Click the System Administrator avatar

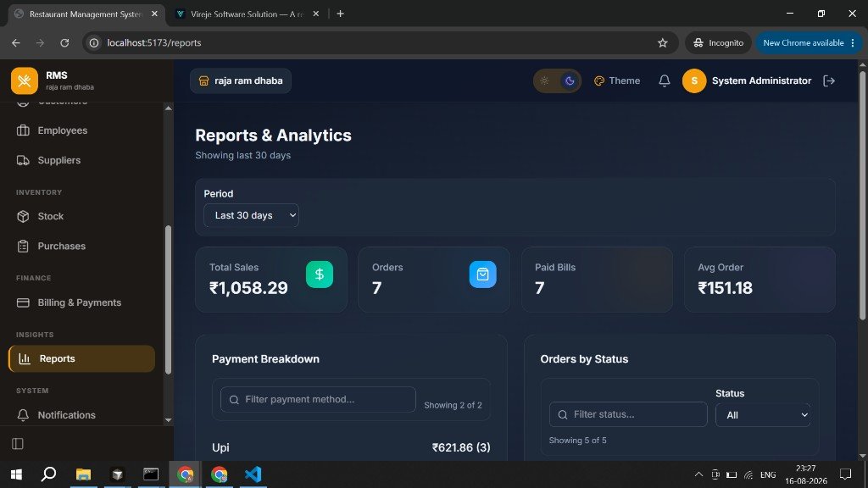tap(694, 80)
